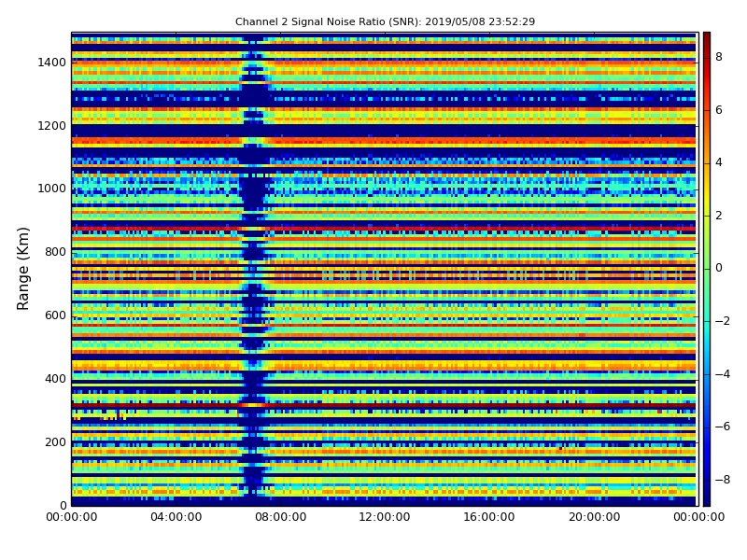This screenshot has width=747, height=560.
Task: Click the colorbar label 8
Action: (719, 57)
